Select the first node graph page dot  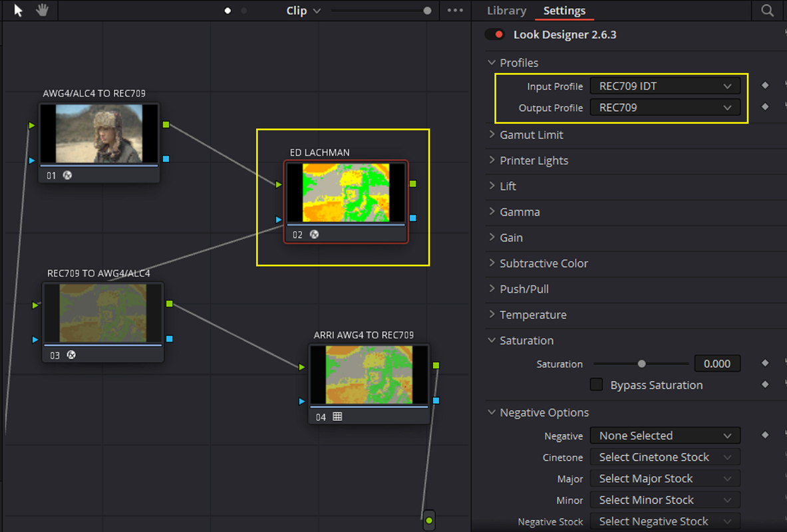tap(228, 11)
